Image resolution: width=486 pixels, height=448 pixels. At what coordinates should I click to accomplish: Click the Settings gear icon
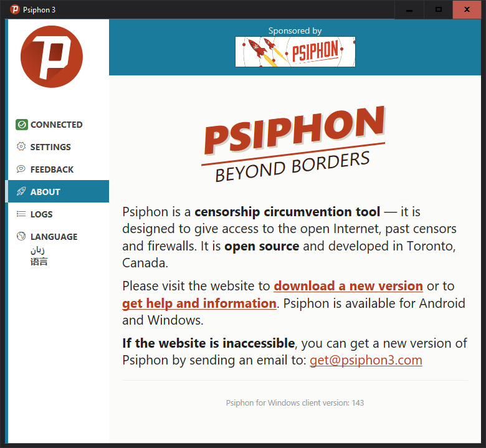click(x=21, y=146)
